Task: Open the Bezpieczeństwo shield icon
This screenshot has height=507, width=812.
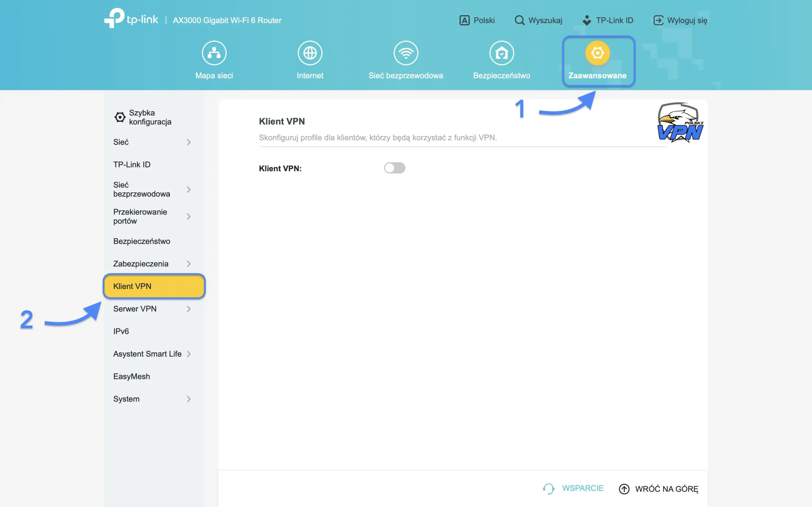Action: coord(501,53)
